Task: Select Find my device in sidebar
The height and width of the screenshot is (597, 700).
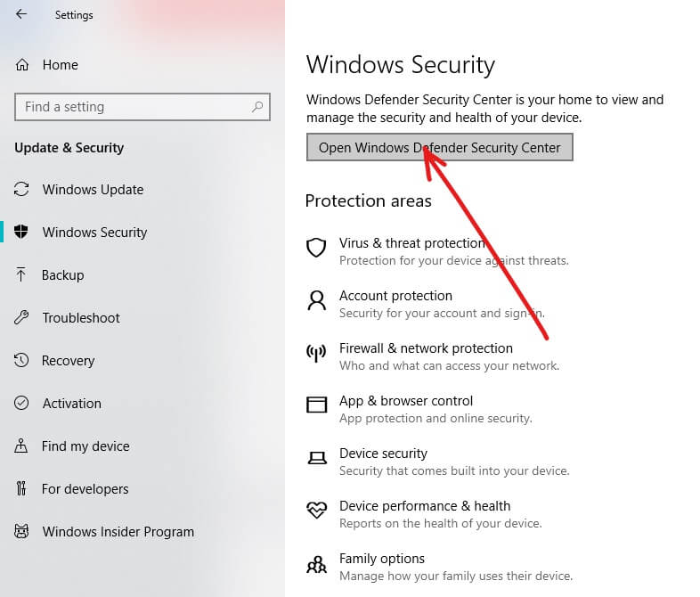Action: (85, 446)
